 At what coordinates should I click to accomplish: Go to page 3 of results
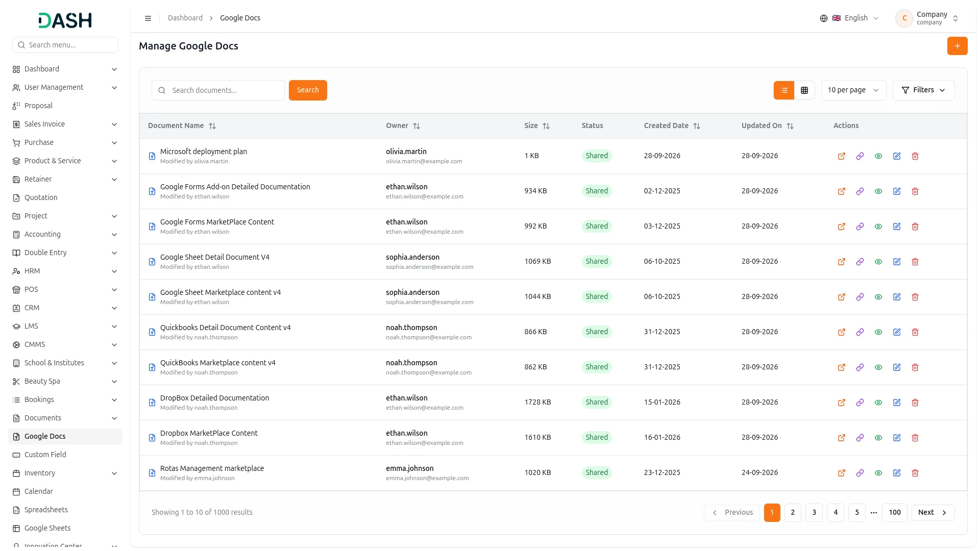tap(814, 513)
